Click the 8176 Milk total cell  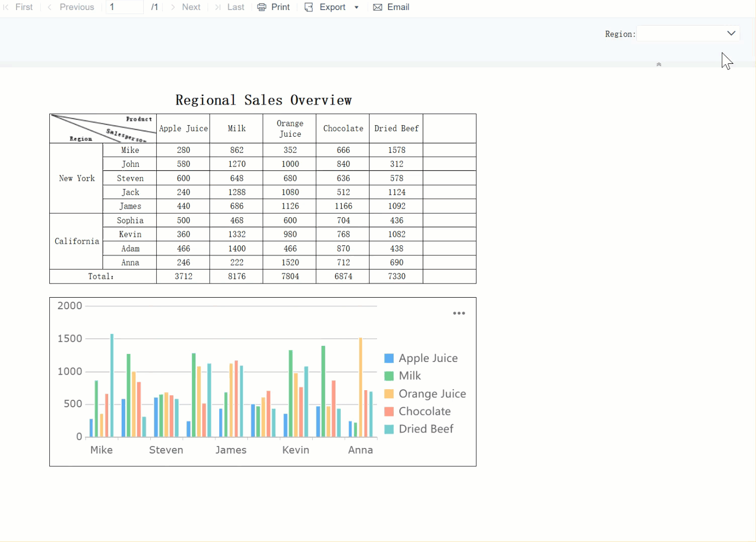pos(237,277)
